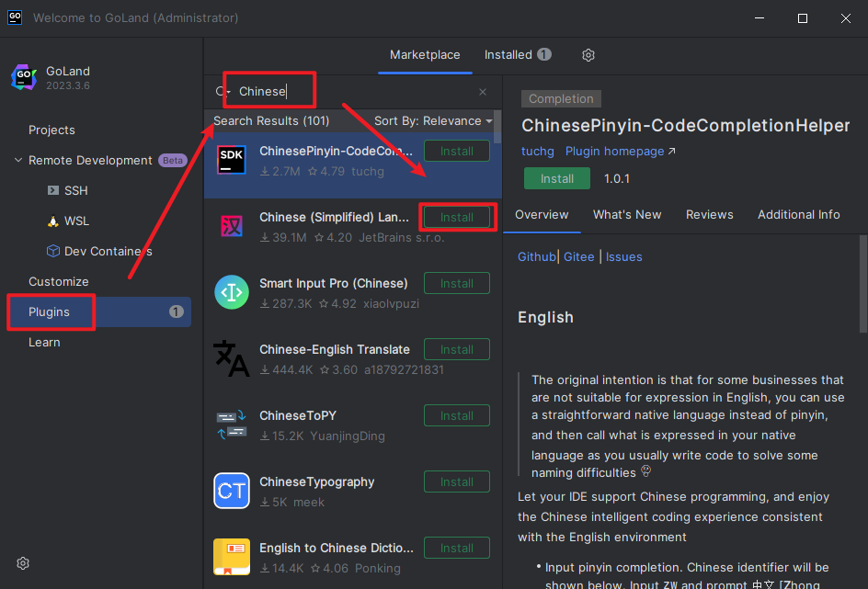The image size is (868, 589).
Task: Click the WSL penguin icon
Action: coord(53,221)
